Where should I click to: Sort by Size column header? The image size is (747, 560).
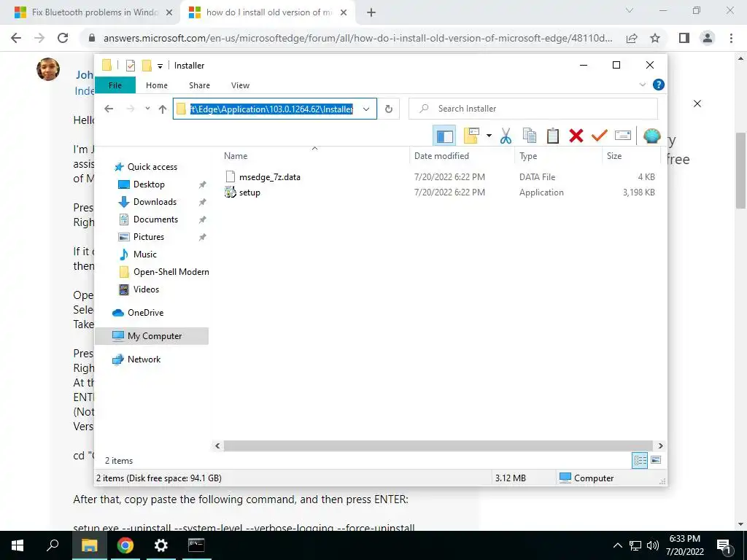pyautogui.click(x=614, y=156)
